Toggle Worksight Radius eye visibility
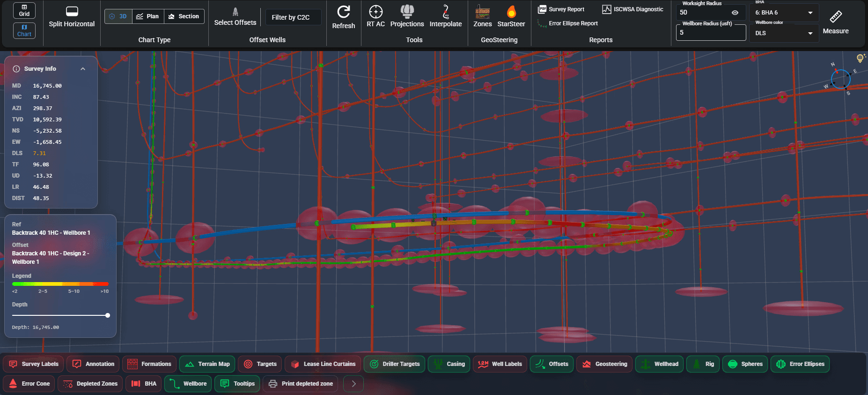Viewport: 868px width, 395px height. 735,13
